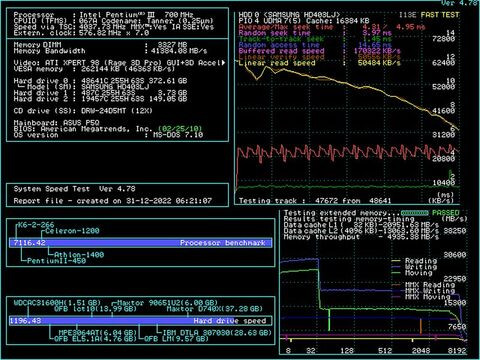Click the IBM DTLA 307030(28.63 GB) label
Screen dimensions: 480x360
click(x=217, y=333)
